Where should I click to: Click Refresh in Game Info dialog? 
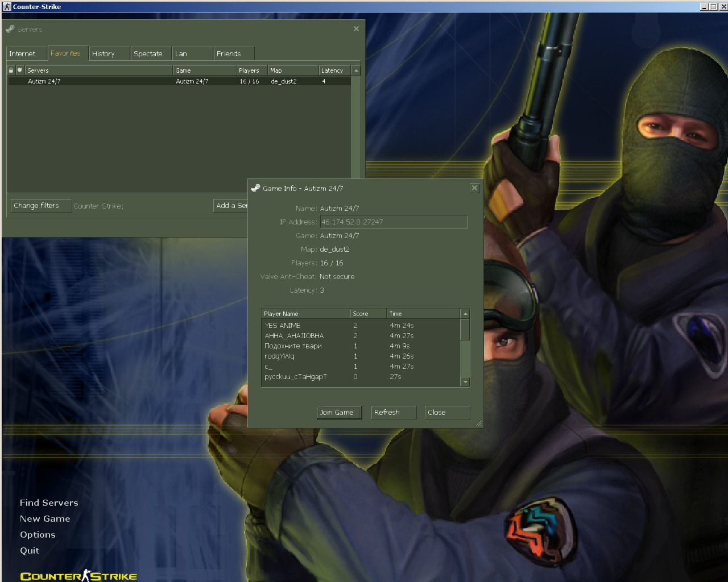[394, 413]
